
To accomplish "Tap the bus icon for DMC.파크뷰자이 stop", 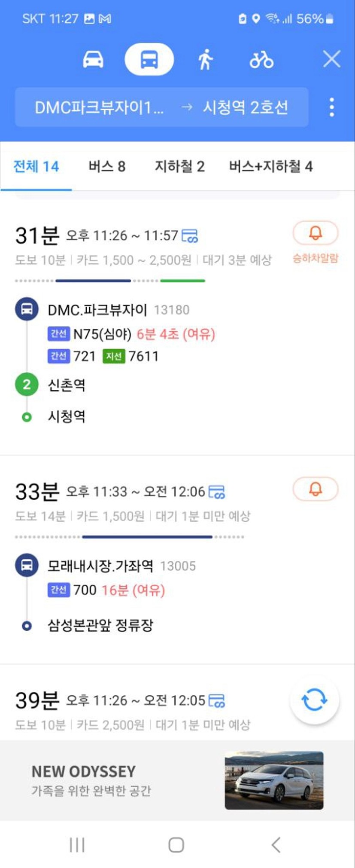I will pyautogui.click(x=27, y=309).
